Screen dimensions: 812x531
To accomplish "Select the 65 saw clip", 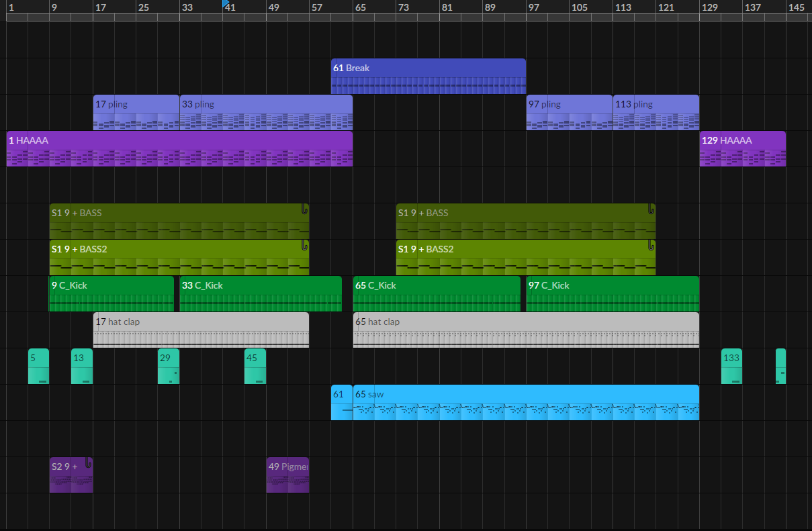I will (526, 402).
